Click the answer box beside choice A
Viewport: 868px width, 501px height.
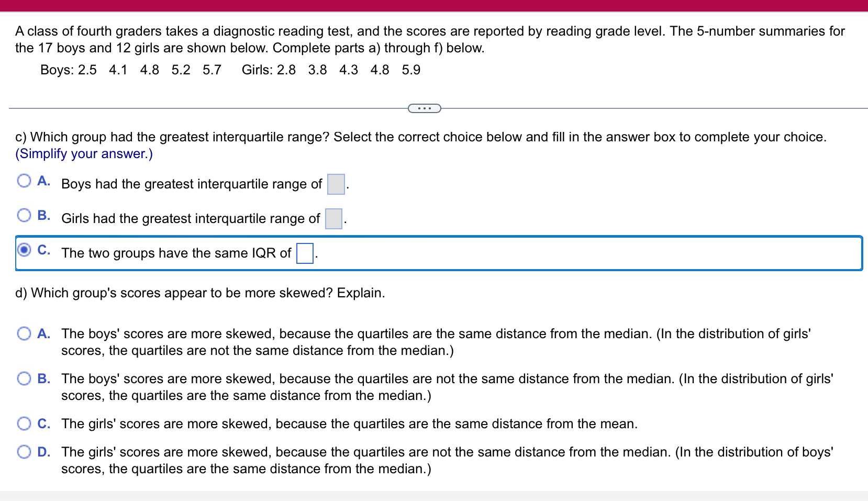tap(335, 185)
